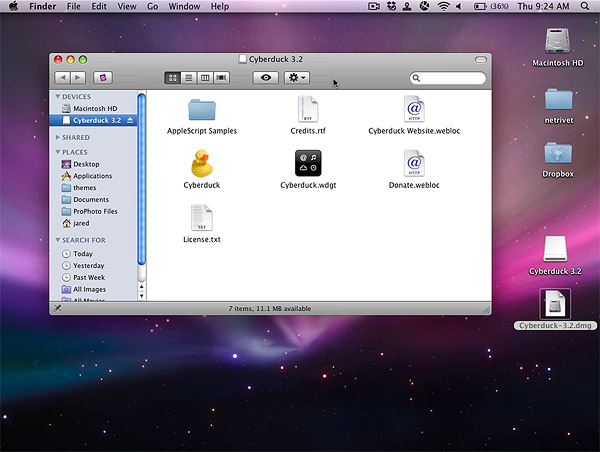This screenshot has height=452, width=600.
Task: Expand the SHARED sidebar section
Action: coord(58,137)
